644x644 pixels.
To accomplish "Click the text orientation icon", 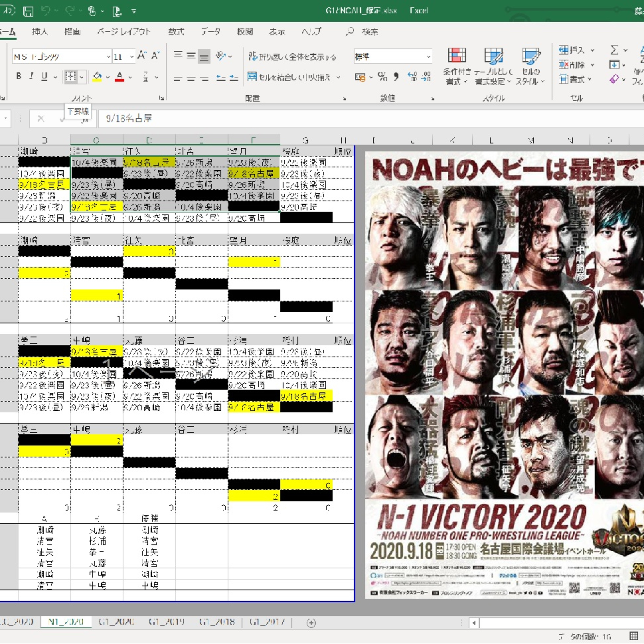I will [x=221, y=56].
